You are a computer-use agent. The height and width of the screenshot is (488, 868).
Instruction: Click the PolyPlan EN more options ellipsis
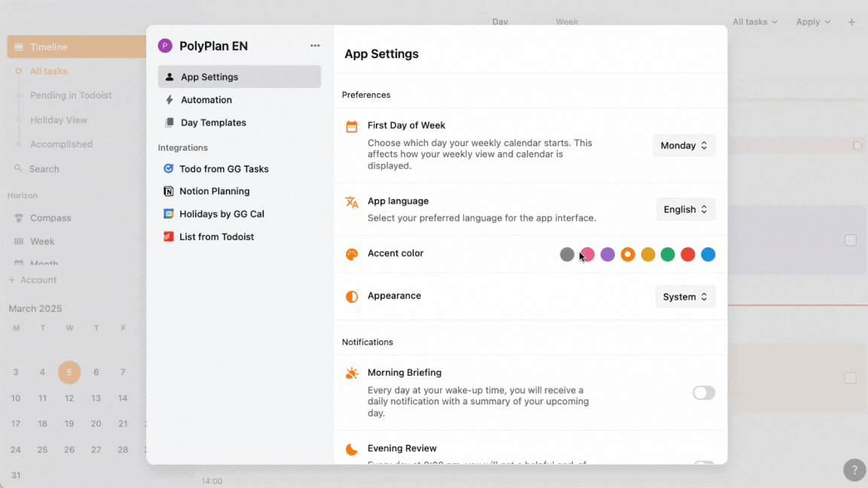[x=315, y=46]
